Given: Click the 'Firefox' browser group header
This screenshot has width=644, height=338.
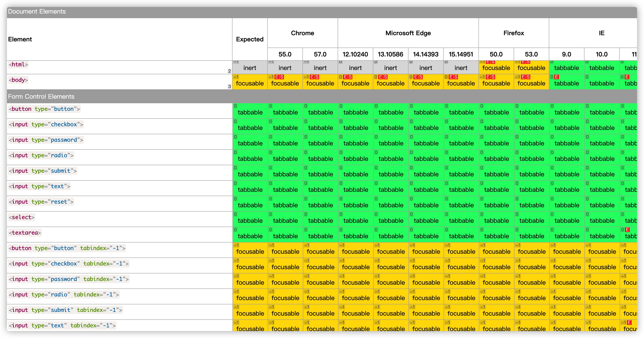Looking at the screenshot, I should 514,33.
